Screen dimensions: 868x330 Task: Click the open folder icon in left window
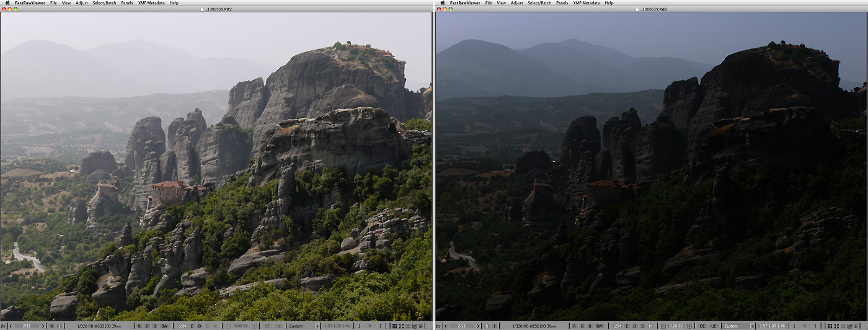(x=4, y=326)
